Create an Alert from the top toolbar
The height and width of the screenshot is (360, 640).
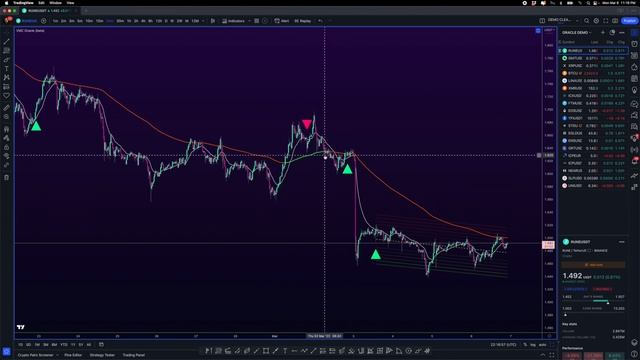282,21
